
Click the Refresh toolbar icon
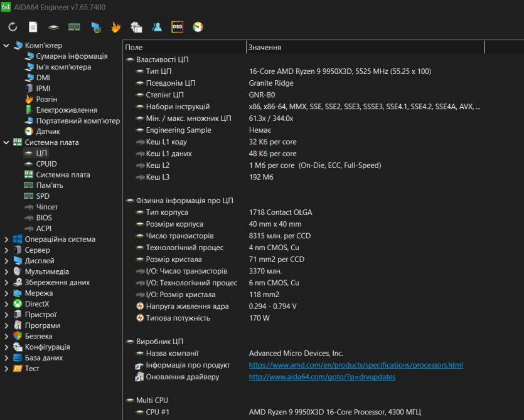pyautogui.click(x=13, y=27)
